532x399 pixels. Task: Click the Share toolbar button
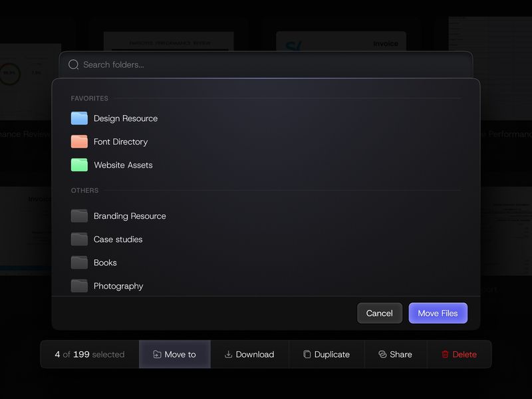click(395, 354)
